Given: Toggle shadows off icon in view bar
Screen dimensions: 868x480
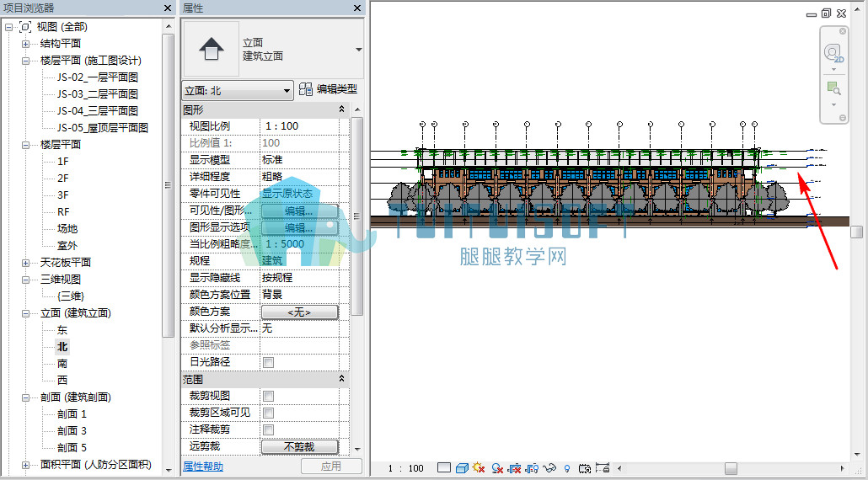Looking at the screenshot, I should (x=496, y=468).
